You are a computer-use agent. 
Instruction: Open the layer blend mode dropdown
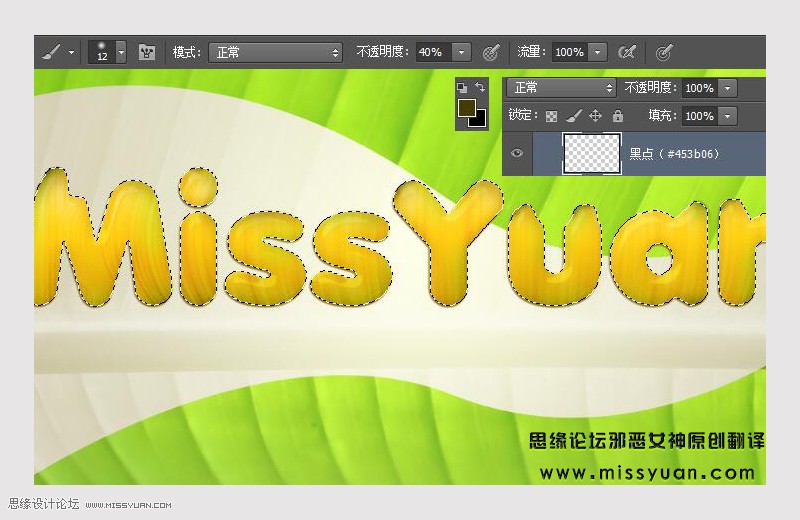click(x=561, y=88)
